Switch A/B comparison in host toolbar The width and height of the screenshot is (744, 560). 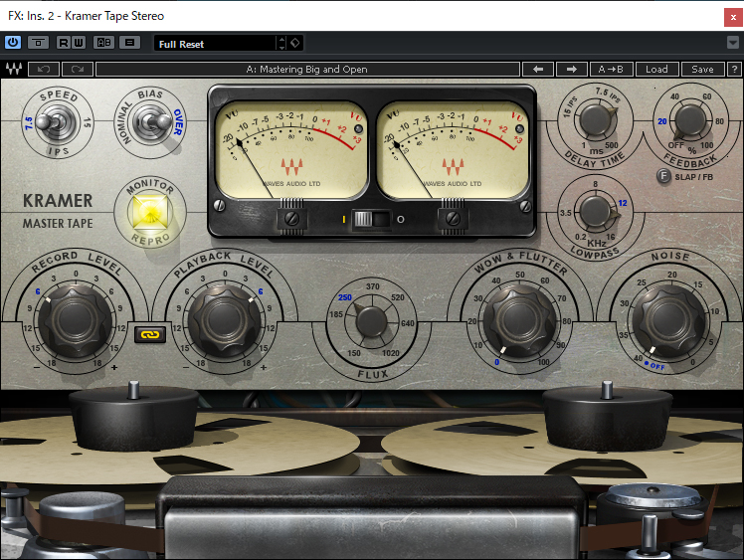click(103, 43)
